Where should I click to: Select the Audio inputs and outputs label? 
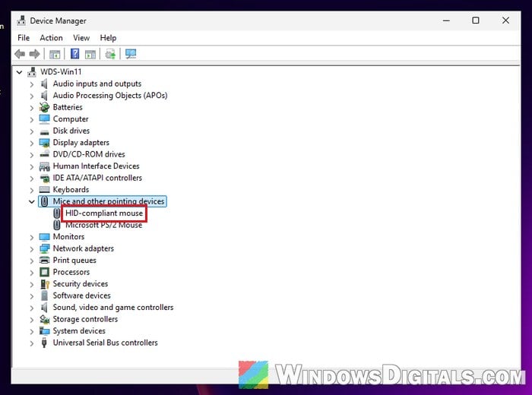pos(97,84)
